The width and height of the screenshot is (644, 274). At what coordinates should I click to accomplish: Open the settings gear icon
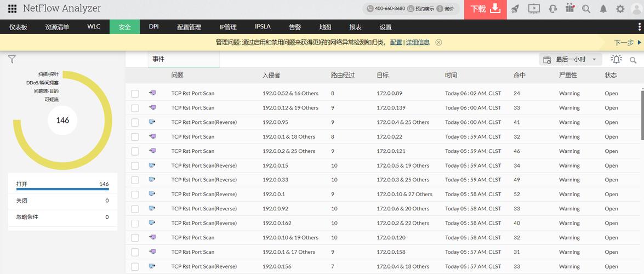620,9
